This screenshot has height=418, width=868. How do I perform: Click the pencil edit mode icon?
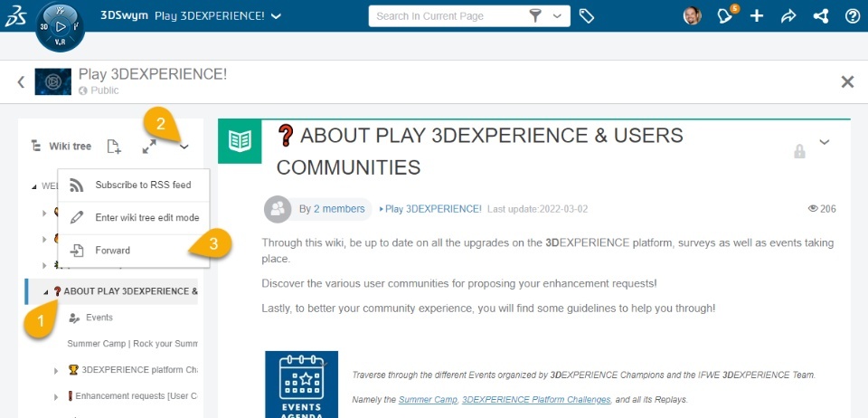pyautogui.click(x=76, y=217)
